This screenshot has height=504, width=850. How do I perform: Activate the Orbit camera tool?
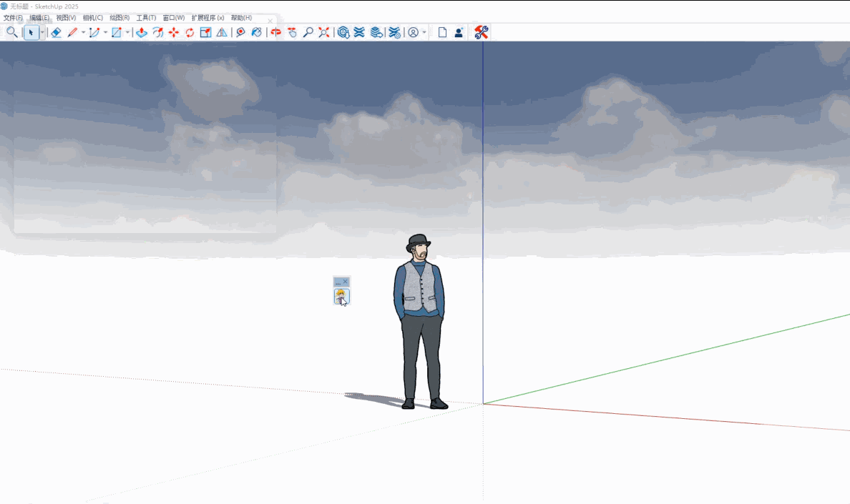(x=276, y=32)
